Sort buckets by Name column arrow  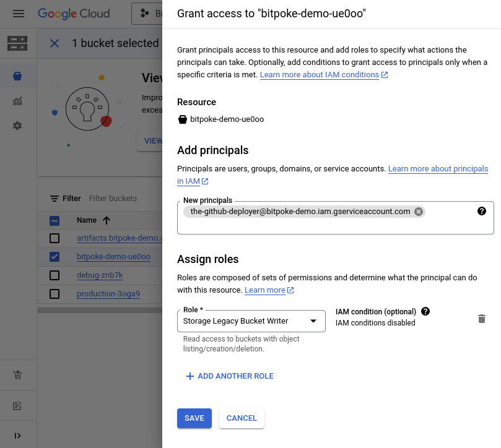coord(106,220)
